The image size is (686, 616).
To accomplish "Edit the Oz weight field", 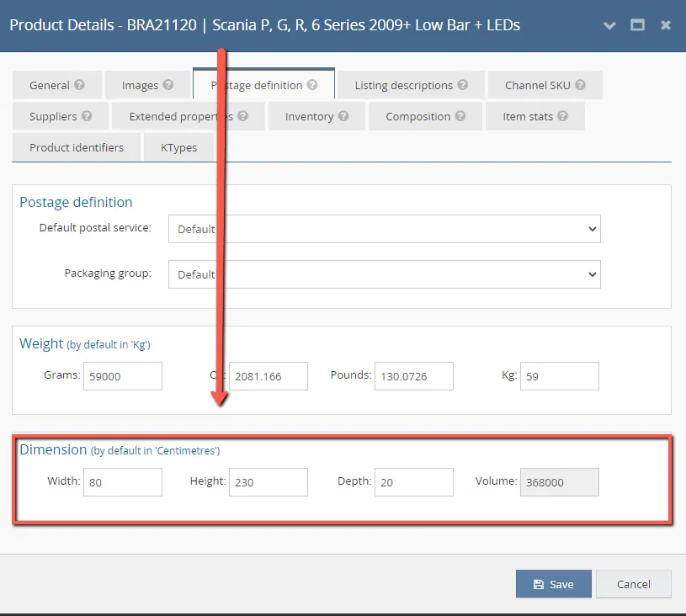I will [269, 376].
